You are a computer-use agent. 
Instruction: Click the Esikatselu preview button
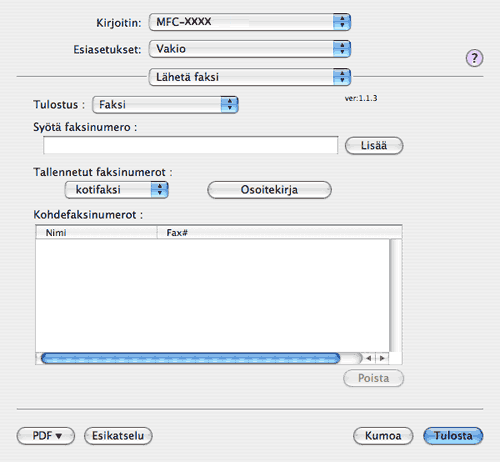118,436
